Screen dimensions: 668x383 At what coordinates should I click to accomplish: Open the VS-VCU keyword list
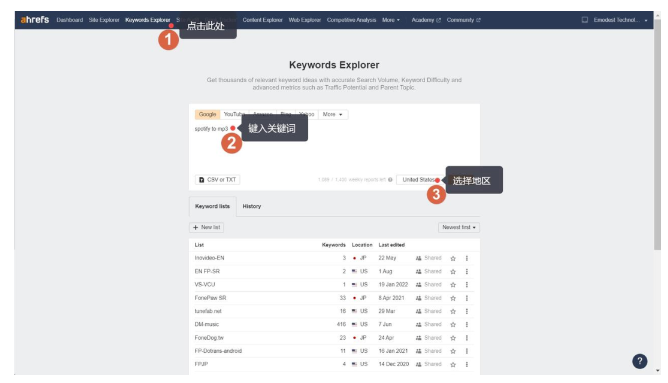pyautogui.click(x=205, y=285)
